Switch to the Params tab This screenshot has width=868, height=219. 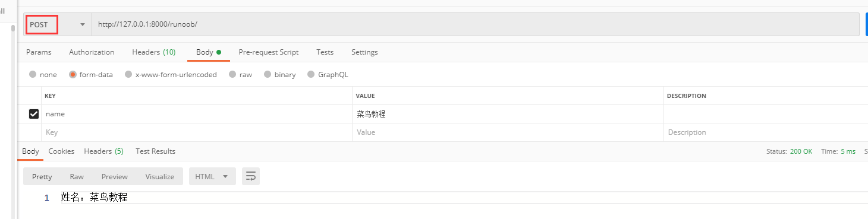(39, 52)
